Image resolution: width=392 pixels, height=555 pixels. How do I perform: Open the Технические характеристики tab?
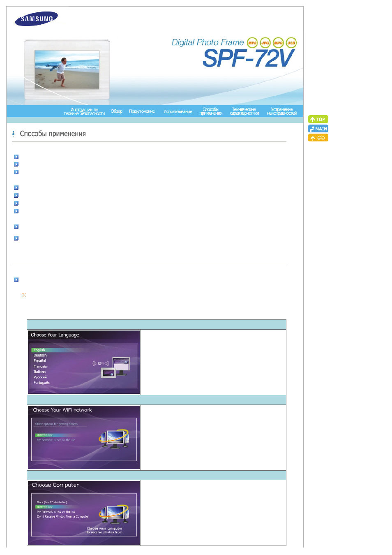[x=244, y=111]
